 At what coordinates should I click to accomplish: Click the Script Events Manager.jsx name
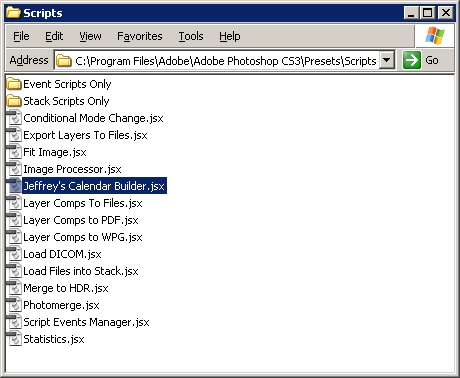[x=86, y=322]
